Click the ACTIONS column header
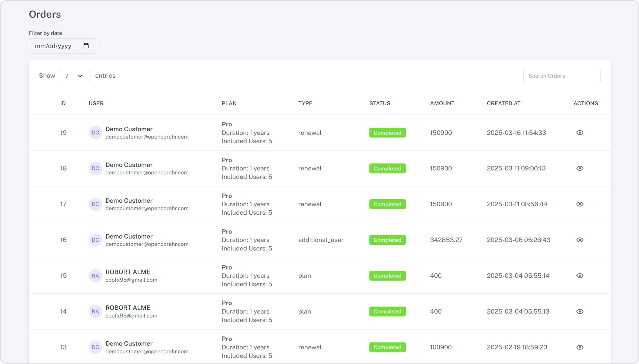The height and width of the screenshot is (364, 639). [586, 103]
